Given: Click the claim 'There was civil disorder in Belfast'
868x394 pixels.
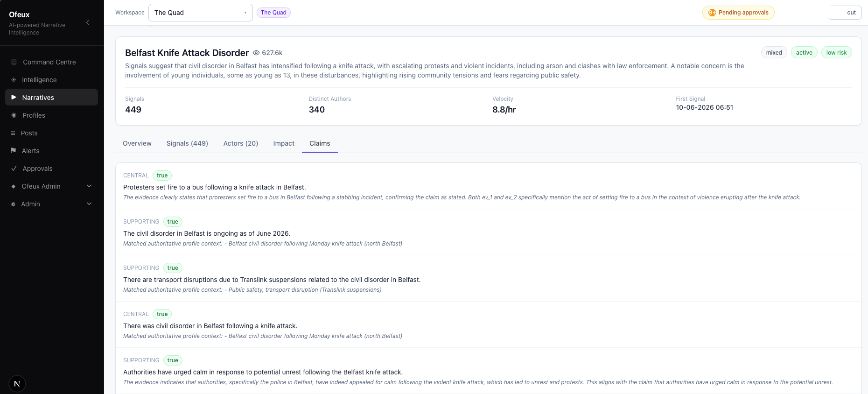Looking at the screenshot, I should 210,326.
